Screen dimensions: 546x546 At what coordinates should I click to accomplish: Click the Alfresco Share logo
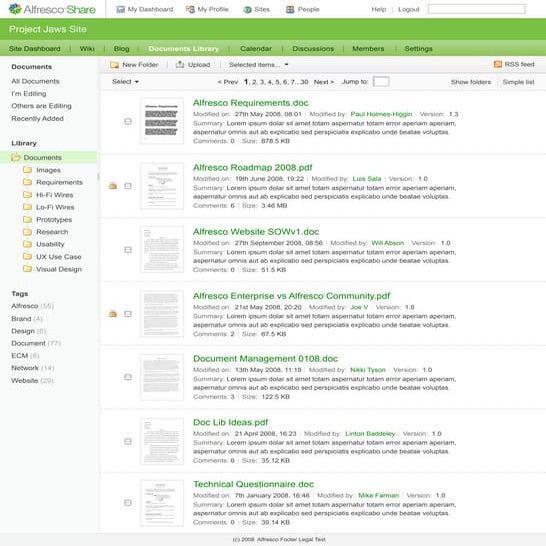coord(52,9)
